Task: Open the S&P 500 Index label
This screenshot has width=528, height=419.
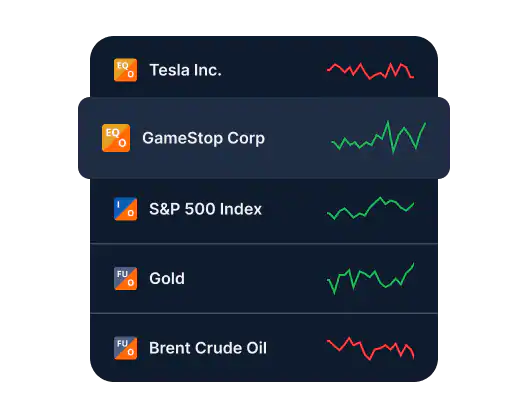Action: pyautogui.click(x=205, y=209)
